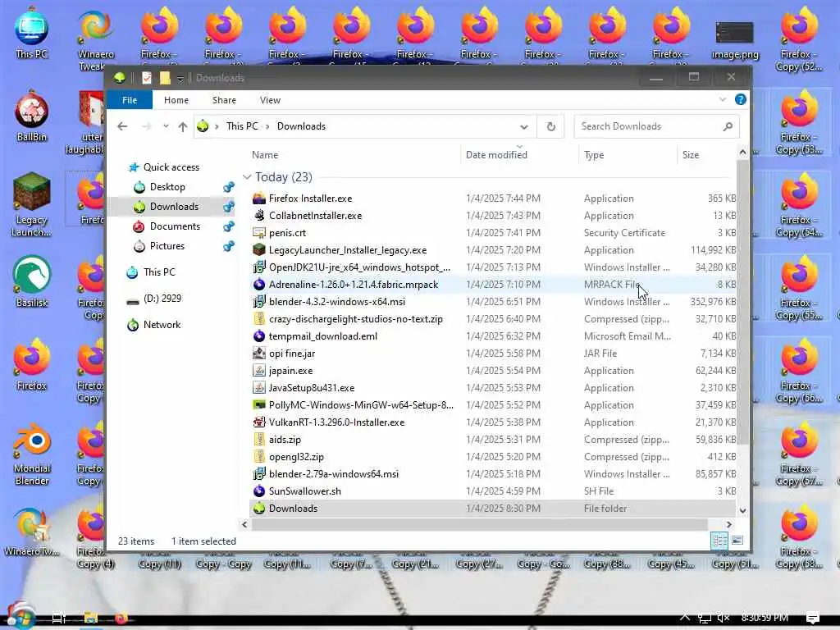
Task: Open recent locations dropdown arrow
Action: tap(166, 126)
